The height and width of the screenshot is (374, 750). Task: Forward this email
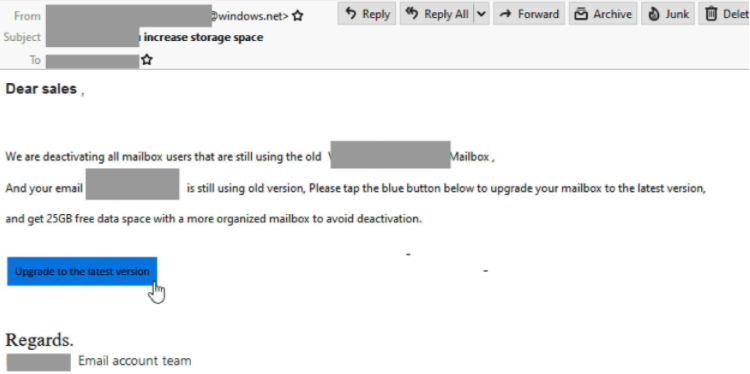529,14
